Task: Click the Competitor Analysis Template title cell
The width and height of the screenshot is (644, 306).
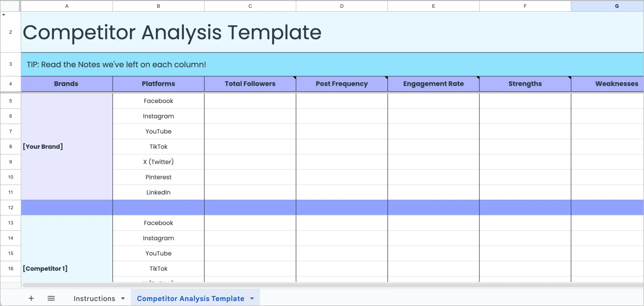Action: pos(172,33)
